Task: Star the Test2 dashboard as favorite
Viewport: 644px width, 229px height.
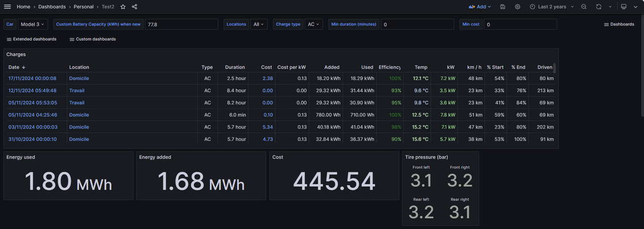Action: click(x=123, y=7)
